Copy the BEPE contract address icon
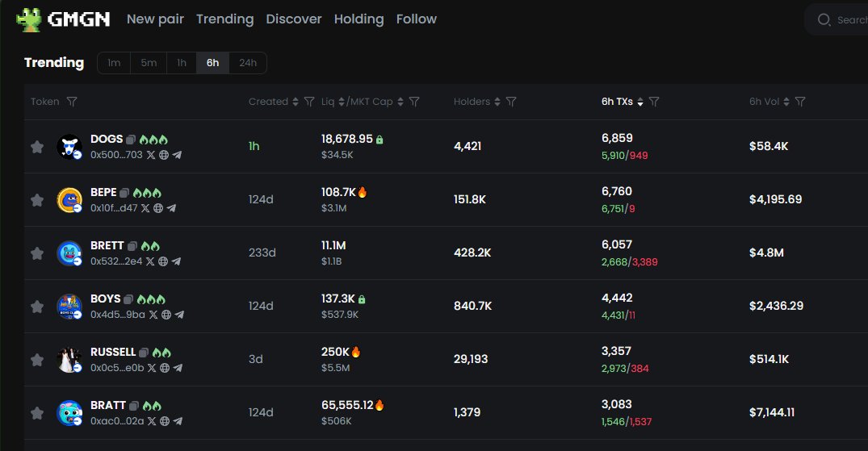 (x=124, y=193)
